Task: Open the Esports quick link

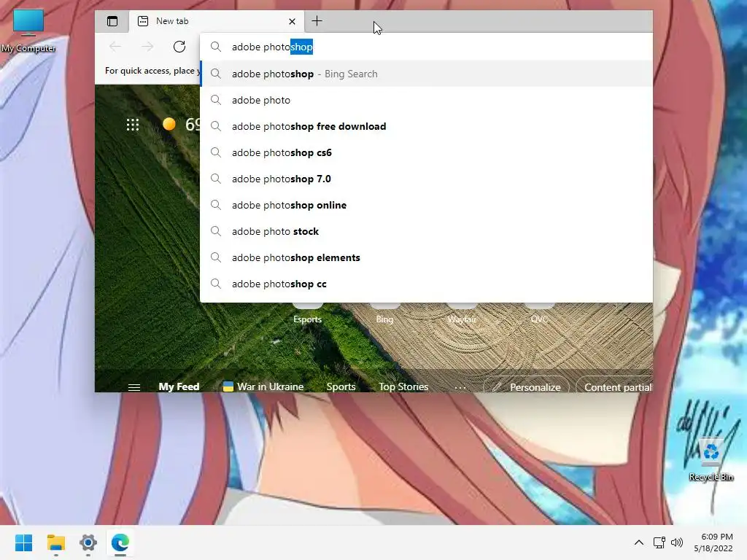Action: click(x=307, y=314)
